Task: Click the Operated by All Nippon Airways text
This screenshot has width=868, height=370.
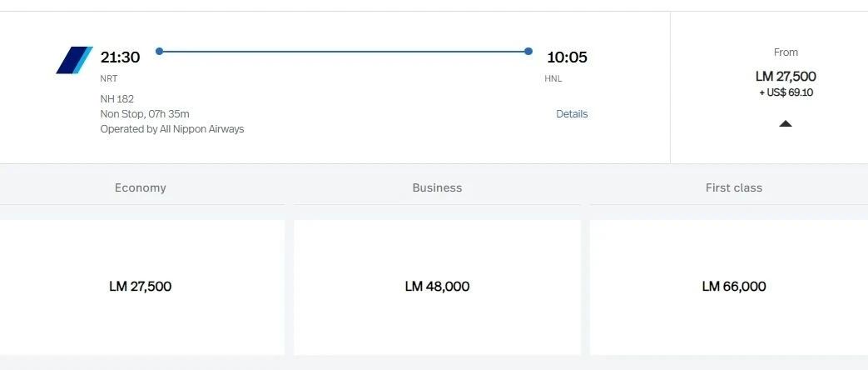Action: [x=172, y=129]
